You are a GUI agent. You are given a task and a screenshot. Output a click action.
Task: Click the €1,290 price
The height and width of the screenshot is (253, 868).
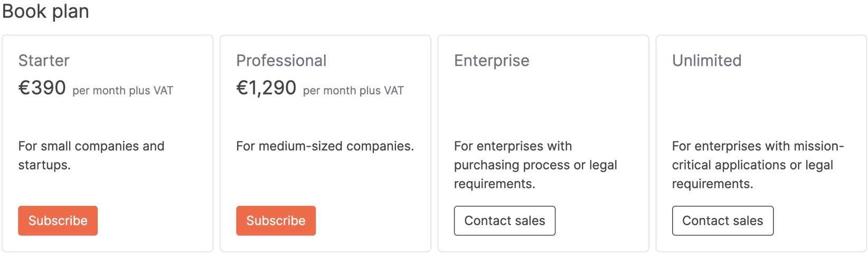pyautogui.click(x=266, y=88)
